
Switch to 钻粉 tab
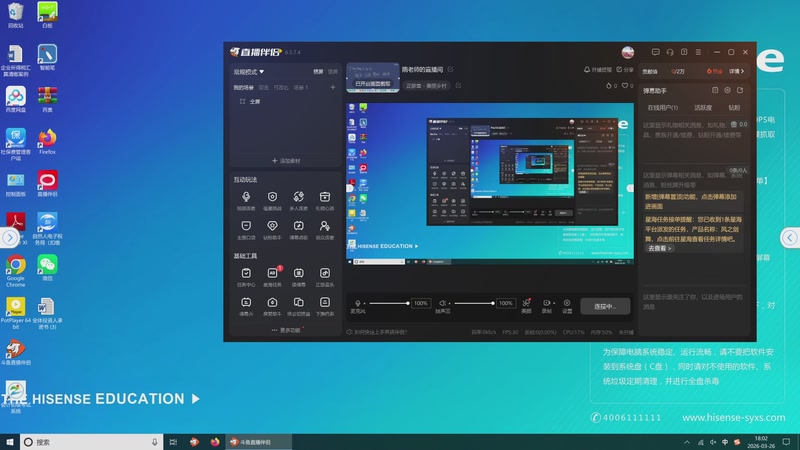734,108
